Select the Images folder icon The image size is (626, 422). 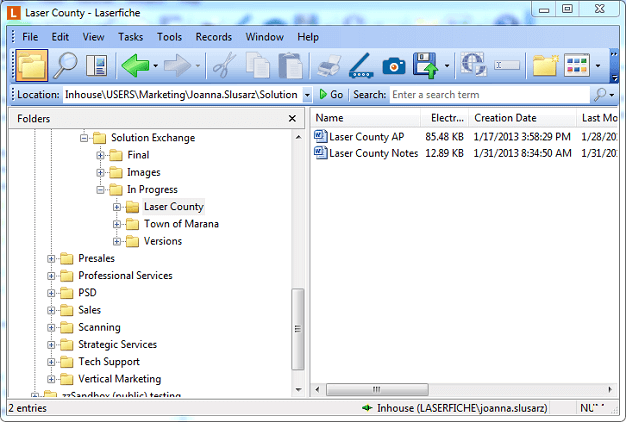point(116,172)
